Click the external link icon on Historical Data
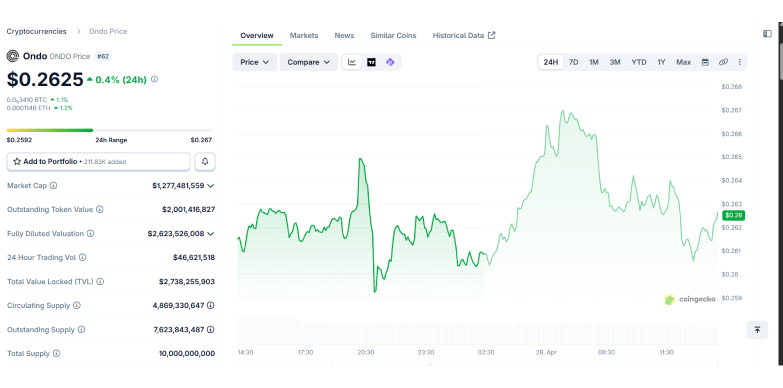 (x=491, y=35)
